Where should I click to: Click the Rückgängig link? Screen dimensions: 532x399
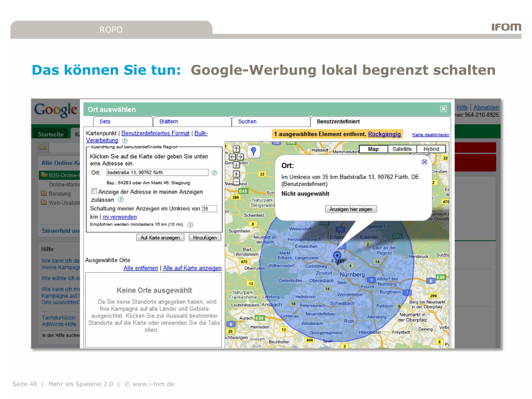click(x=384, y=134)
